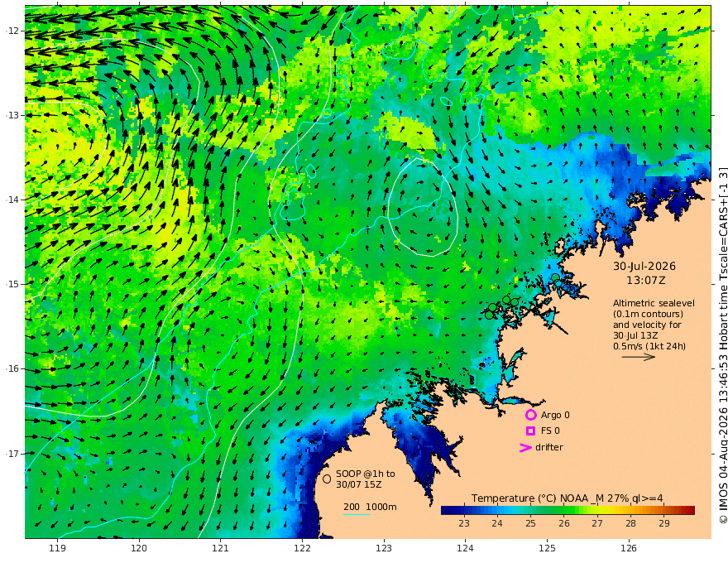This screenshot has height=563, width=728.
Task: Click the cyan 200m depth contour legend line
Action: [x=357, y=514]
